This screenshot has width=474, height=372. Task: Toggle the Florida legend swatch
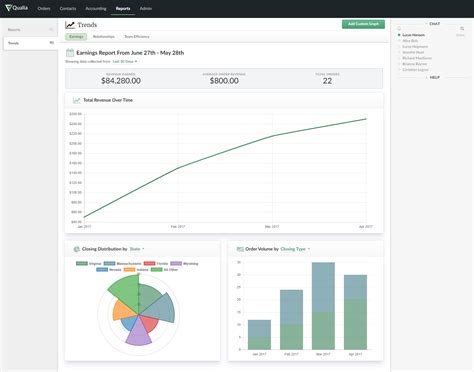(x=149, y=263)
